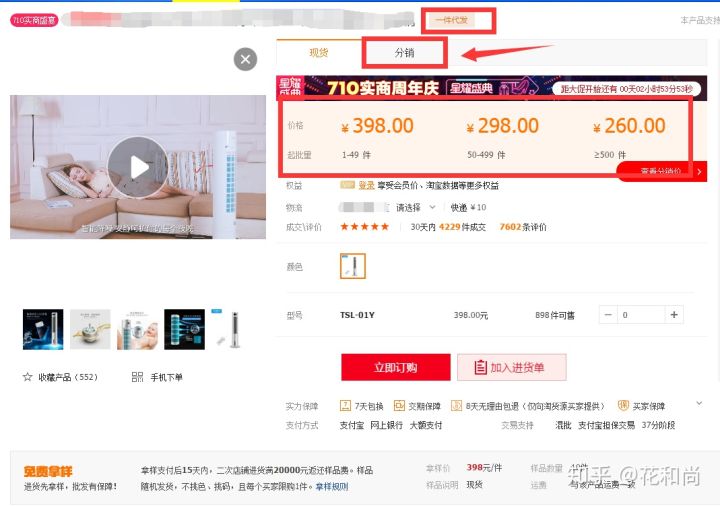Viewport: 720px width, 506px height.
Task: Click 大额支付 payment method
Action: [426, 426]
